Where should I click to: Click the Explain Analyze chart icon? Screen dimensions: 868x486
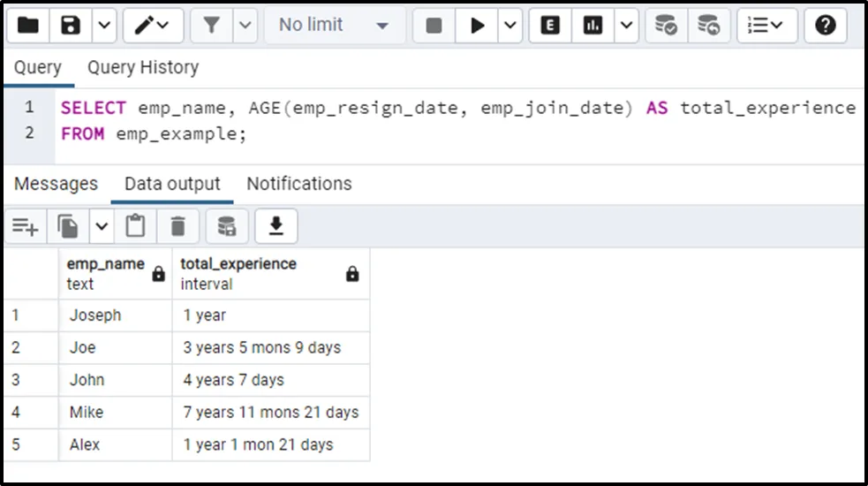click(x=593, y=26)
